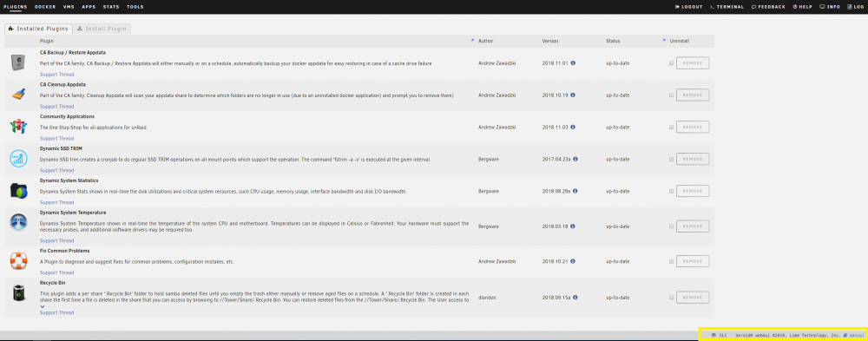Click the Community Applications plugin icon

17,127
